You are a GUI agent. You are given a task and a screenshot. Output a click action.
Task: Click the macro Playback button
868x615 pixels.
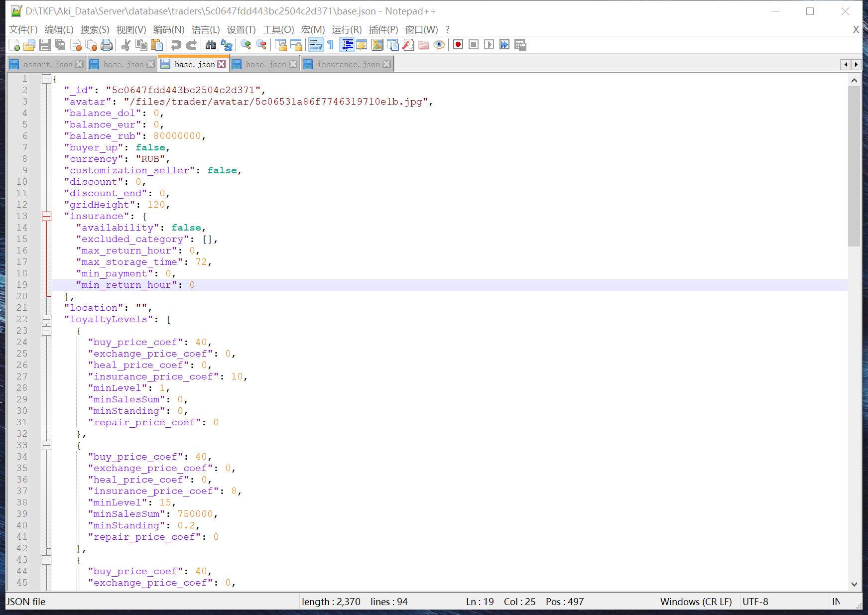pos(490,45)
